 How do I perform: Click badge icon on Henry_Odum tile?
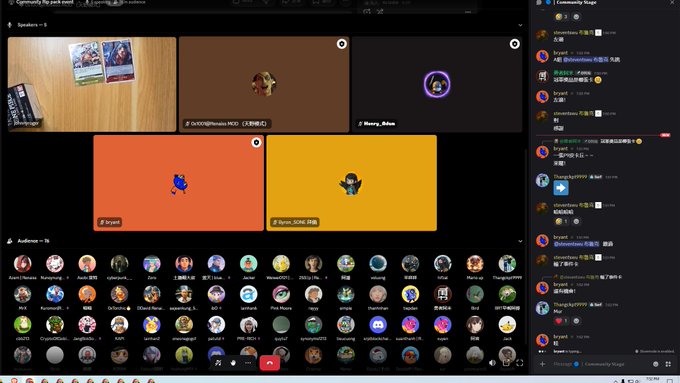point(514,44)
